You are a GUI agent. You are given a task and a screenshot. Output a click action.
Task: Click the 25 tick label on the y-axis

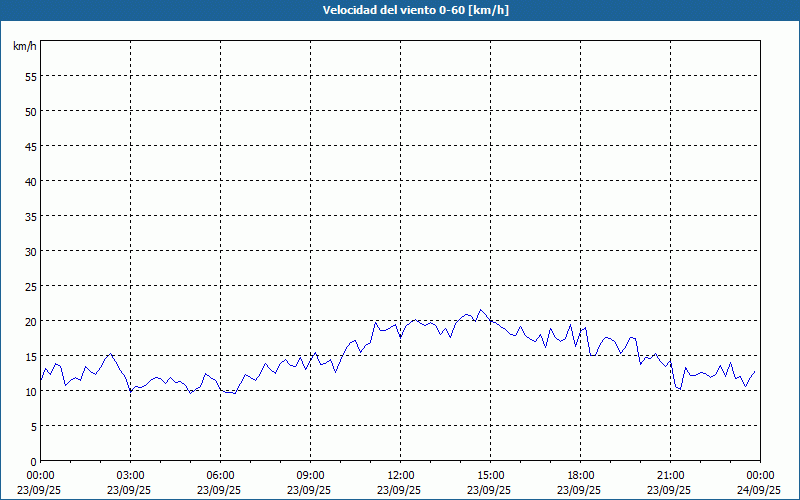[30, 286]
